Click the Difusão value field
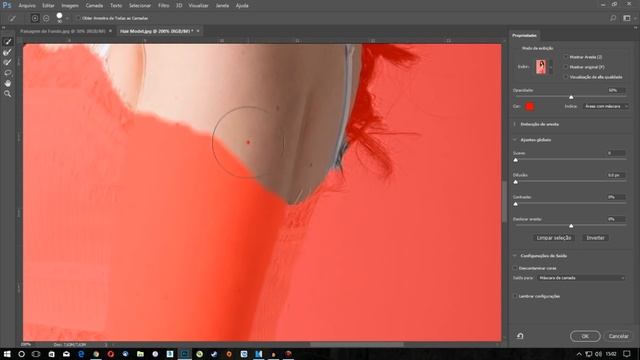640x360 pixels. (616, 175)
